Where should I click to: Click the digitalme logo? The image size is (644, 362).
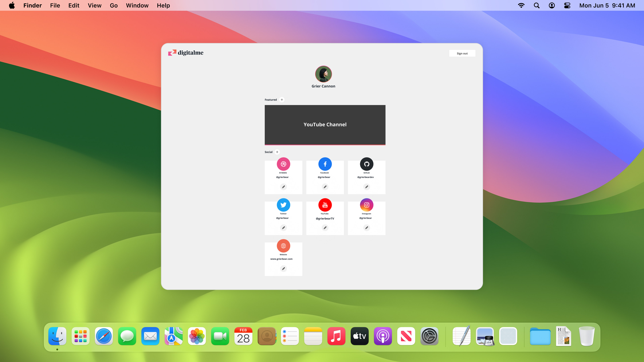coord(186,53)
